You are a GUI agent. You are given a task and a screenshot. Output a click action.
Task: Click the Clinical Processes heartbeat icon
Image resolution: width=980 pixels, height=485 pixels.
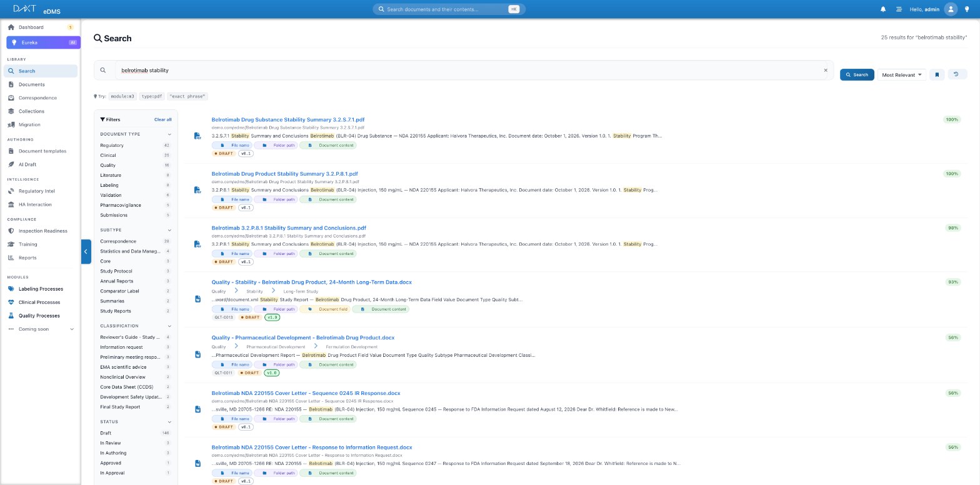11,302
